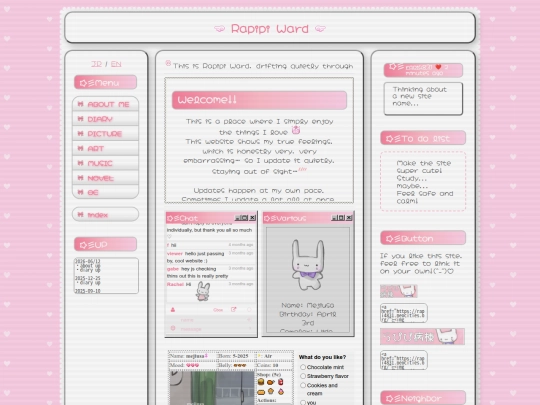Click the virtual pet game scene image

[212, 388]
